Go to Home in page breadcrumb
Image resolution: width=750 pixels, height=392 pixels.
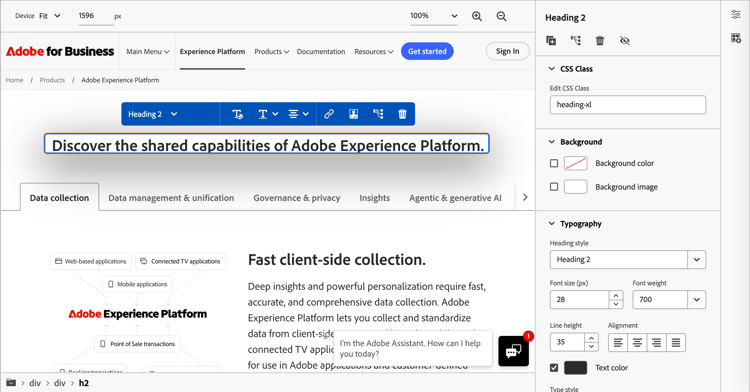coord(14,80)
